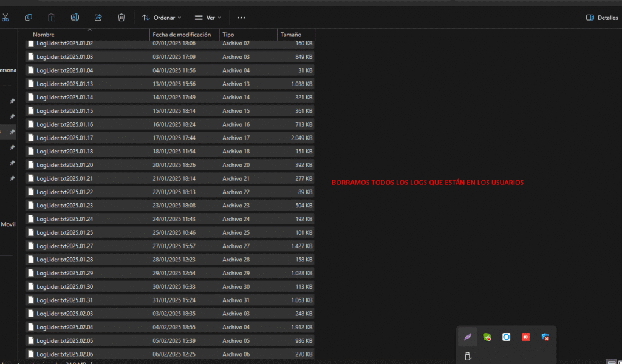
Task: Sort by Fecha de modificación column header
Action: (x=182, y=35)
